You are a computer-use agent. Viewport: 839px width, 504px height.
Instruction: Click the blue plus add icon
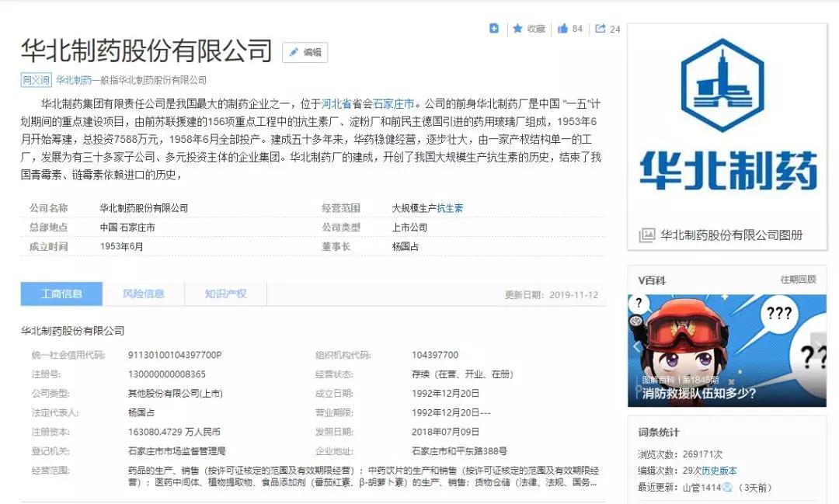(x=494, y=29)
